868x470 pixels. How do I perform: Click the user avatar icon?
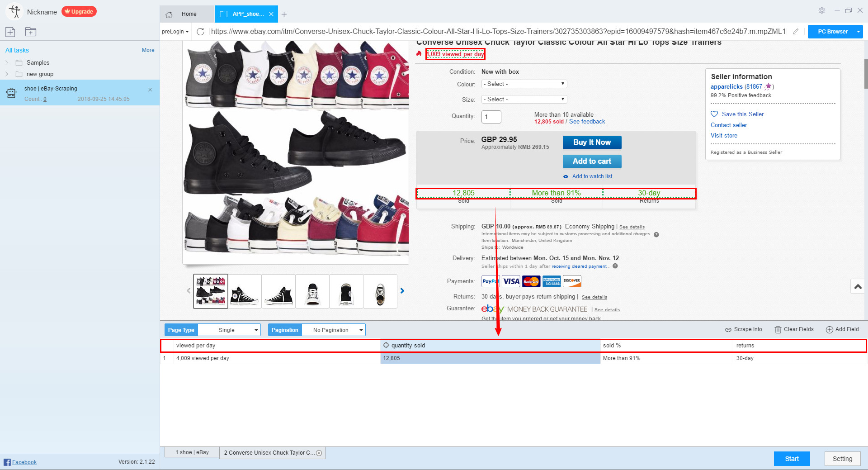tap(14, 12)
